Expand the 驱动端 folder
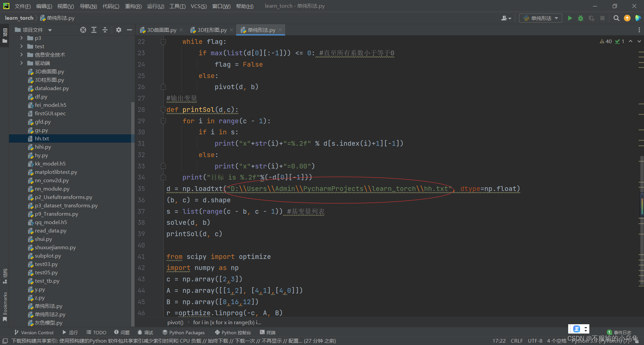The width and height of the screenshot is (644, 345). coord(21,63)
